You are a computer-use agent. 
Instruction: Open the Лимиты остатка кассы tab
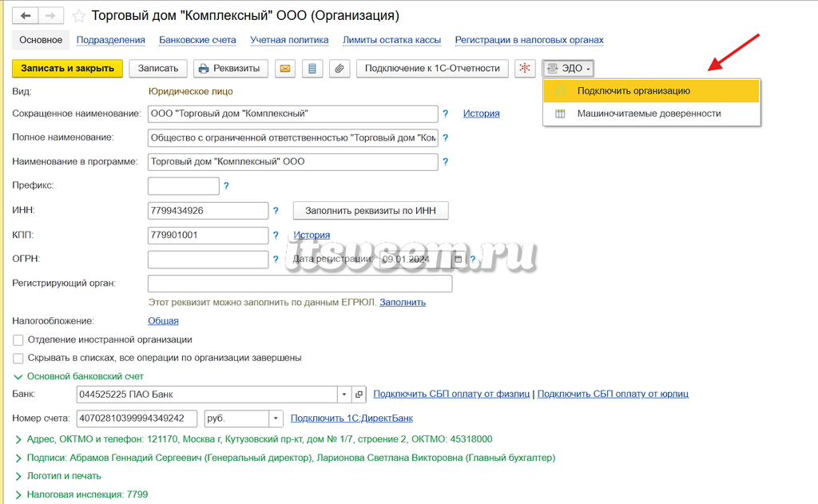[x=391, y=40]
